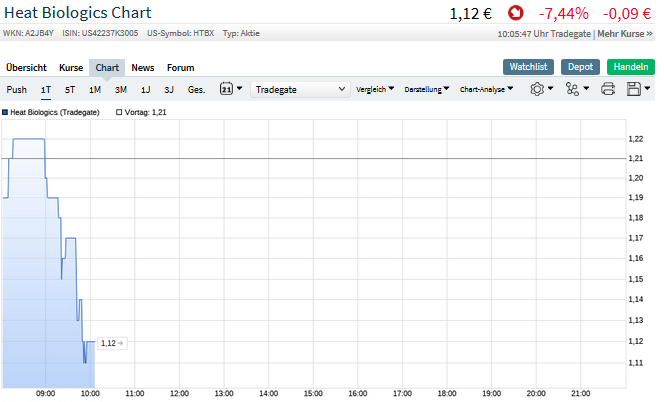Add stock to Watchlist
The height and width of the screenshot is (402, 664).
[528, 67]
